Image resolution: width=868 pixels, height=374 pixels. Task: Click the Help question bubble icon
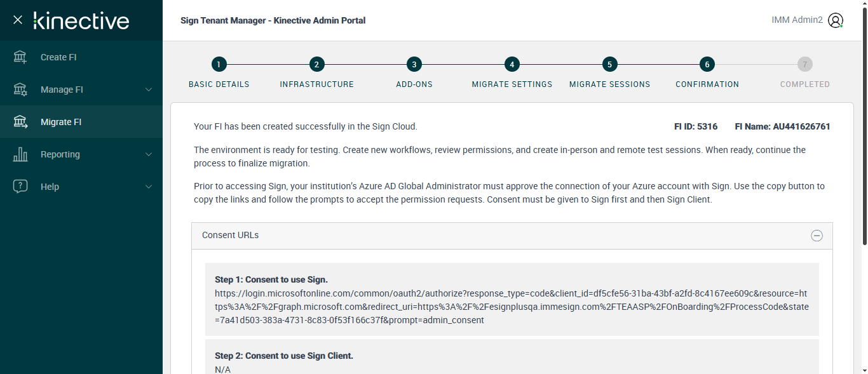click(x=20, y=187)
